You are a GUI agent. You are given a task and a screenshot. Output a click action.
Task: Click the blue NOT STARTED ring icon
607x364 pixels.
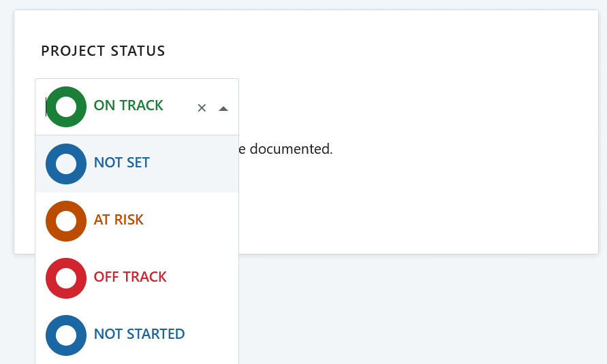[x=66, y=335]
